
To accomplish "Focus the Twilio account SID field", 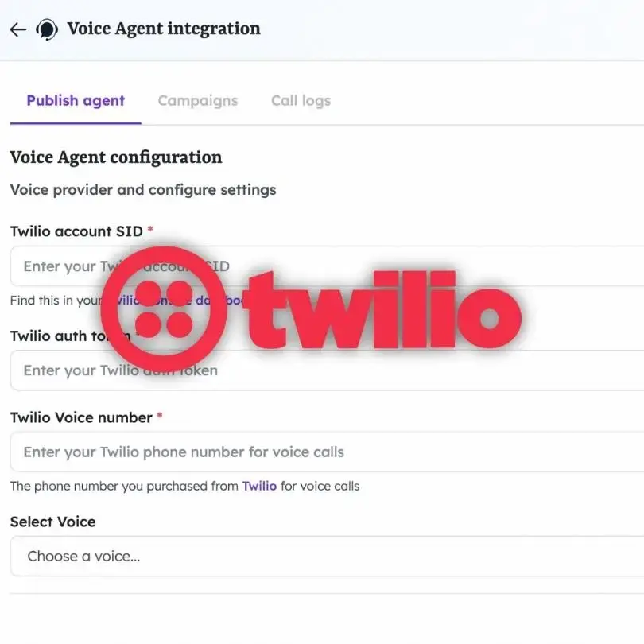I will coord(327,266).
